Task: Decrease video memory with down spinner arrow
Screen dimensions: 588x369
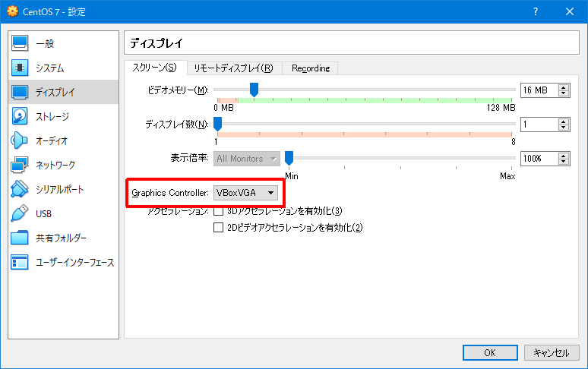Action: pyautogui.click(x=563, y=93)
